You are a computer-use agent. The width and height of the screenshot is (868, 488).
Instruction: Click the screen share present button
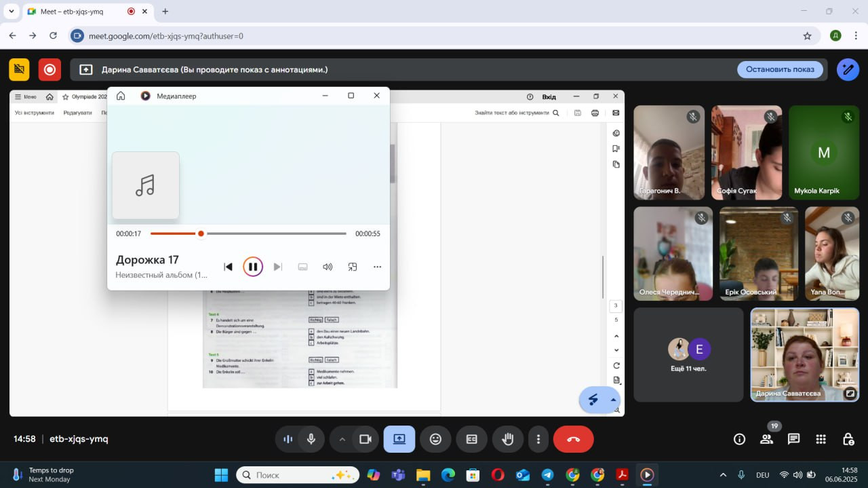pos(399,439)
